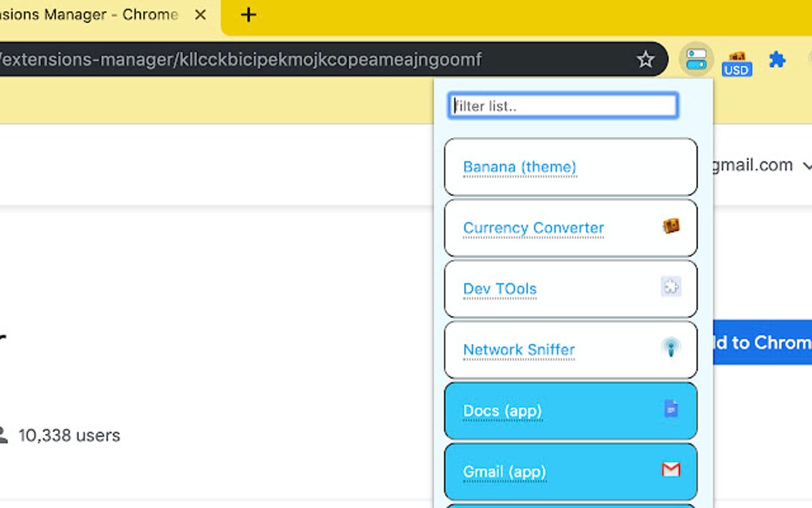Image resolution: width=812 pixels, height=508 pixels.
Task: Open the Currency Converter extension link
Action: coord(532,228)
